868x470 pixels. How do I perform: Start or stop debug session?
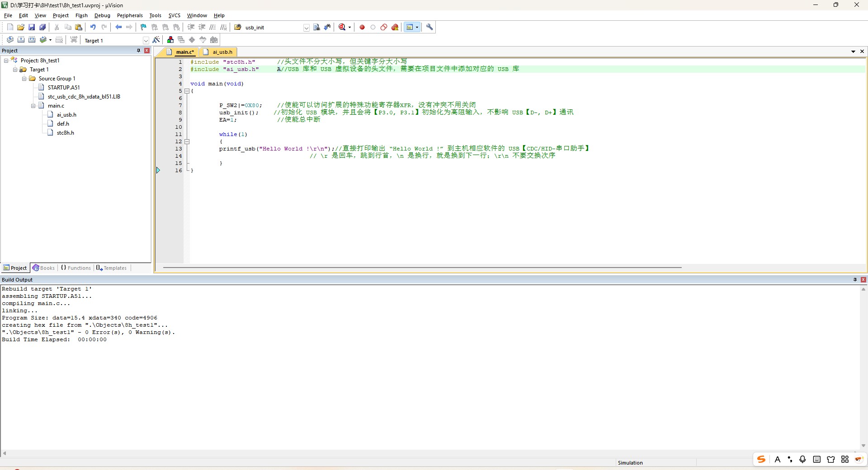click(x=342, y=27)
